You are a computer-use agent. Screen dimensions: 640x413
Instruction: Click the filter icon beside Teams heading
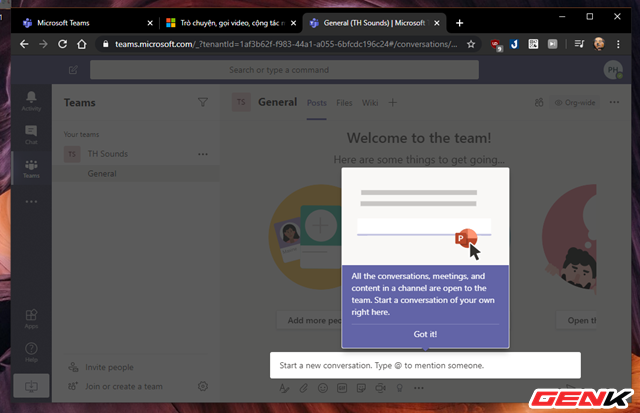click(x=203, y=102)
